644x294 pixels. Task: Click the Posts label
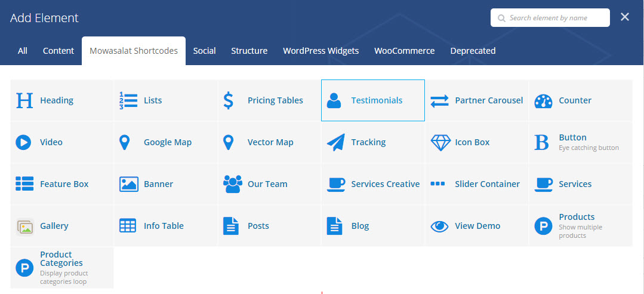click(x=258, y=226)
